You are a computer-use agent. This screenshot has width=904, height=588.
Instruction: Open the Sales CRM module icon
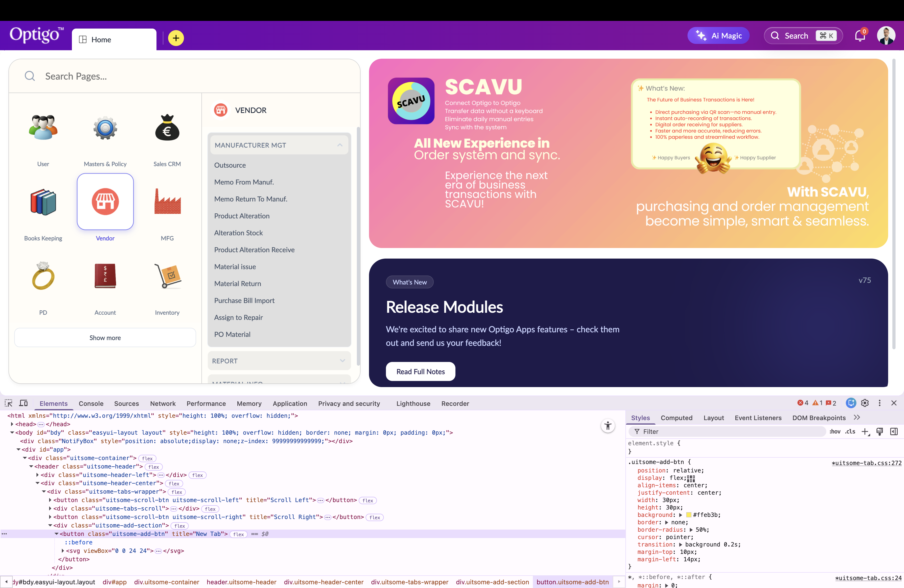pos(167,128)
